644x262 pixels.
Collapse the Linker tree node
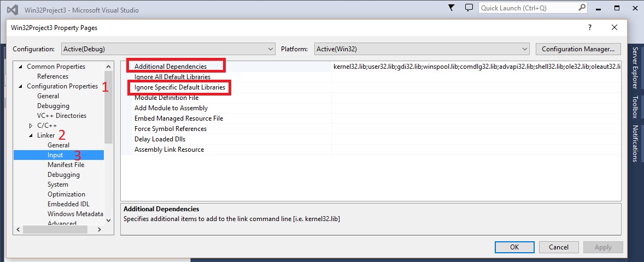(31, 135)
